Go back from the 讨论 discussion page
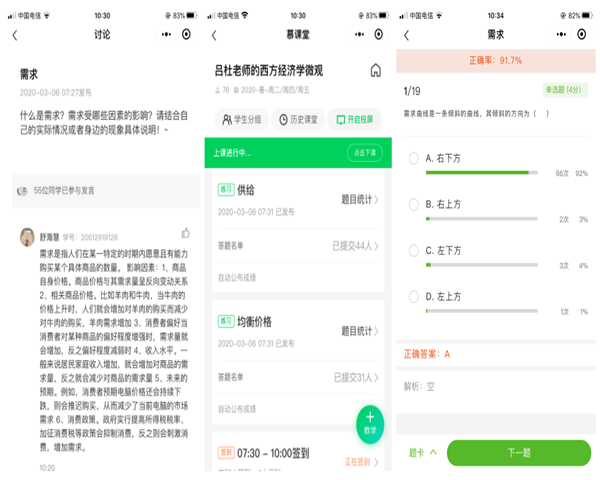600x480 pixels. pyautogui.click(x=15, y=35)
